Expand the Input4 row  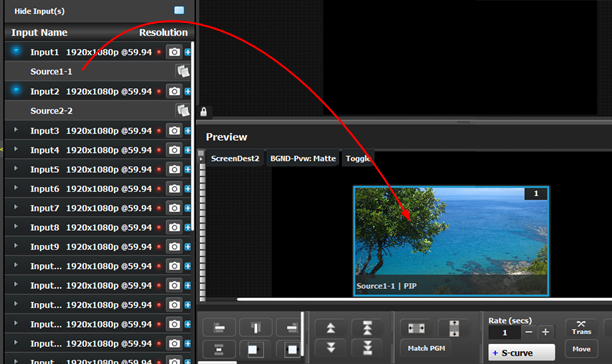coord(16,149)
